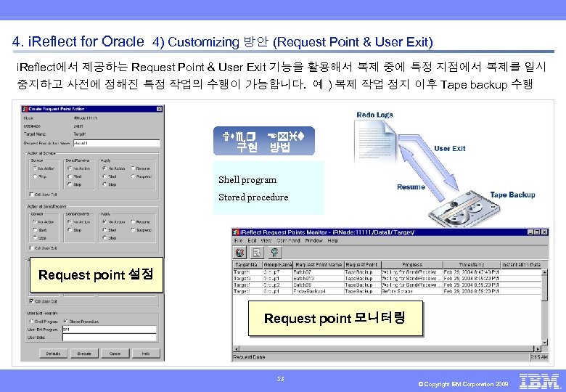Viewport: 566px width, 392px height.
Task: Open the Window menu in Request Points Monitor
Action: tap(313, 240)
